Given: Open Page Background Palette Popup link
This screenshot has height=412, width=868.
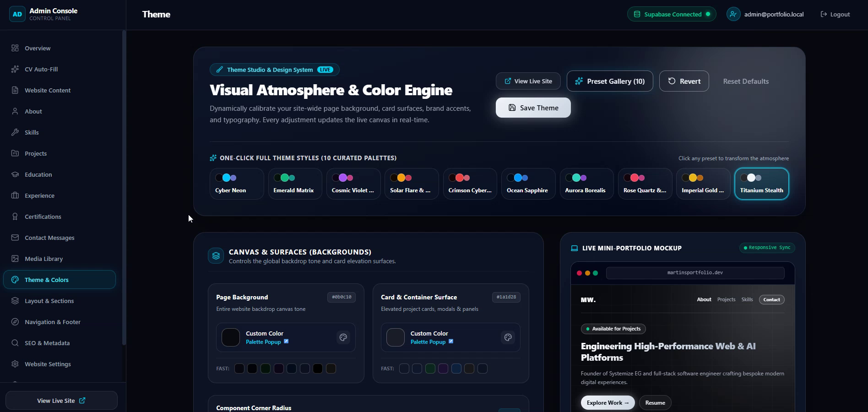Looking at the screenshot, I should [267, 342].
